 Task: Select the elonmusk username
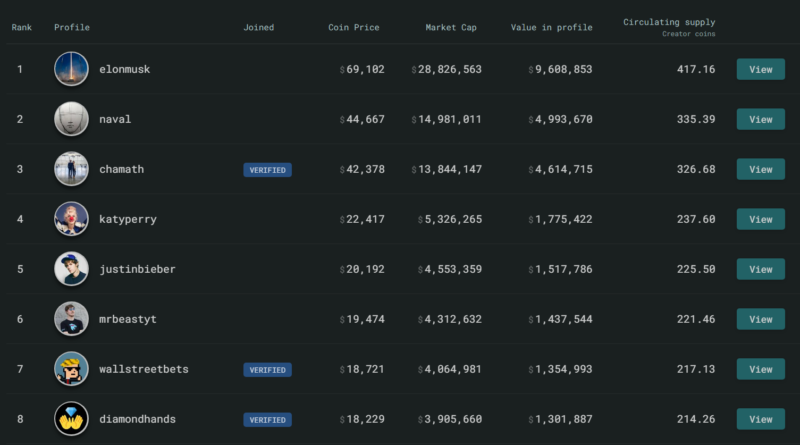pos(124,69)
